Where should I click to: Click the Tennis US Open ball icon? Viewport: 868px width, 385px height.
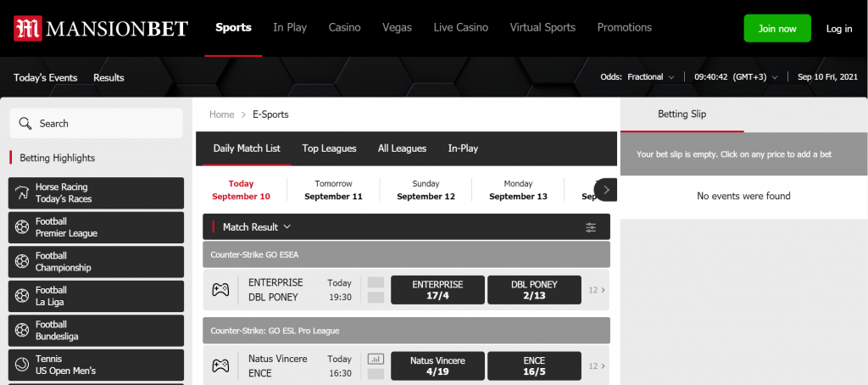pyautogui.click(x=22, y=365)
